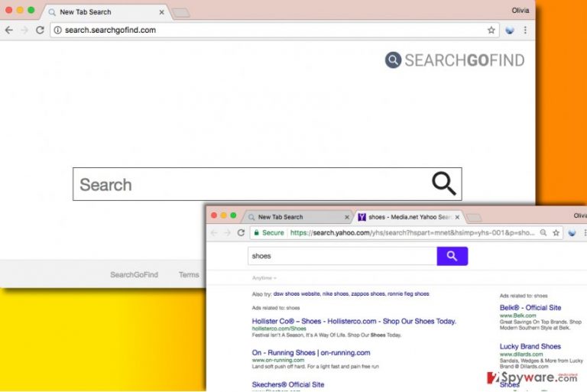The height and width of the screenshot is (392, 587).
Task: Click the Yahoo search box containing shoes
Action: 342,256
